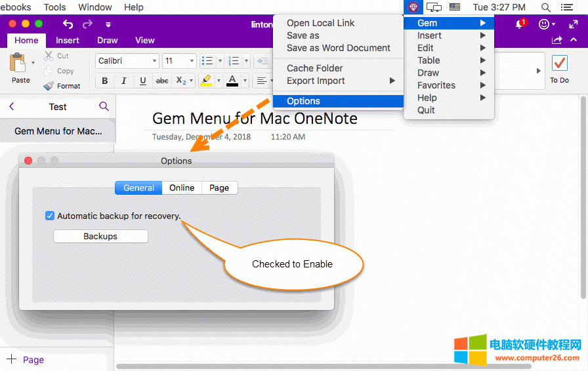
Task: Click the search magnifier in notebook sidebar
Action: (x=104, y=106)
